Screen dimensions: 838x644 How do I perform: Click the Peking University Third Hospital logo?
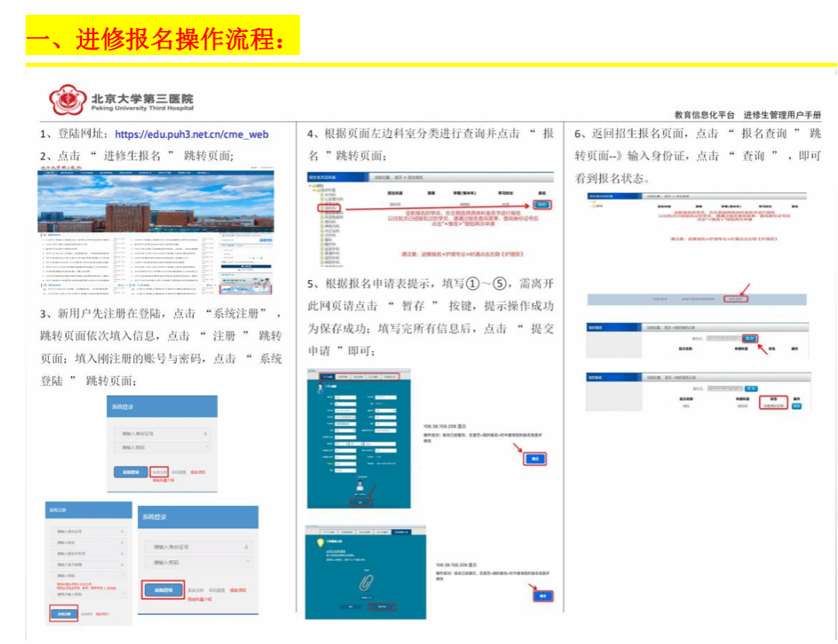(x=68, y=100)
